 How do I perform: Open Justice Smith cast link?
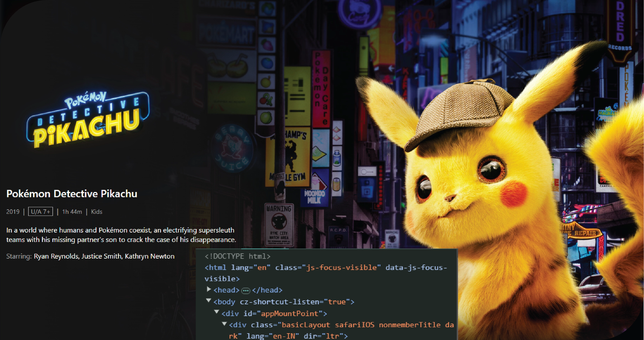(x=102, y=256)
